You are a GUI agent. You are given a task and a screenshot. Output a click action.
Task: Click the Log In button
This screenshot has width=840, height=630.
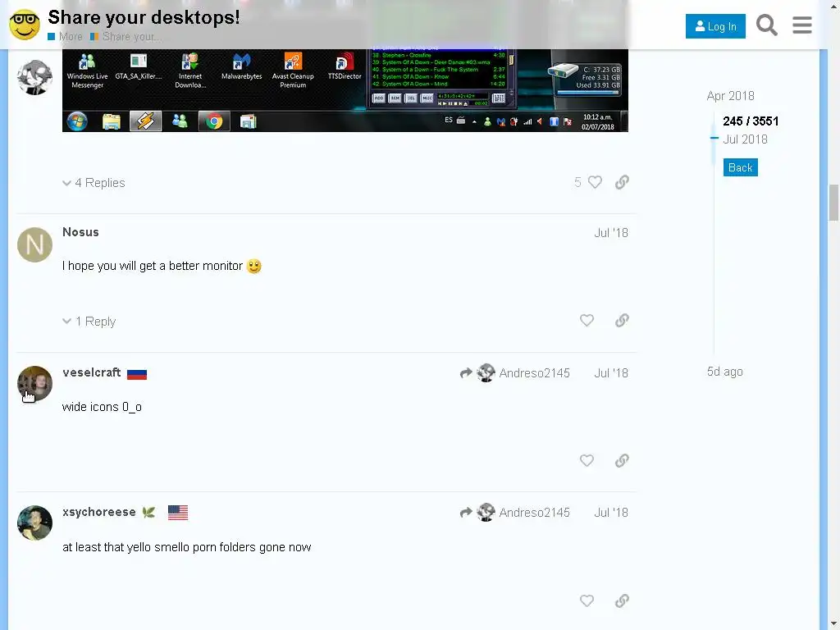pos(715,26)
